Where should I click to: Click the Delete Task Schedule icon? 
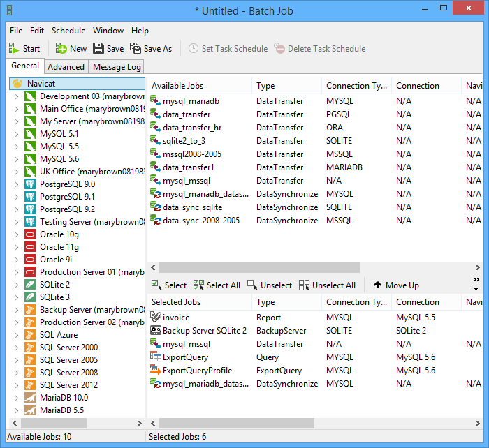pos(279,49)
